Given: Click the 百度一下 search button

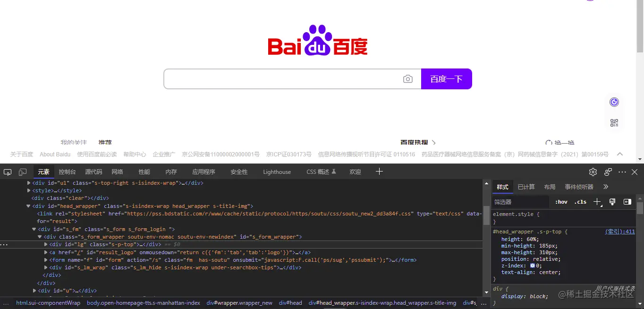Looking at the screenshot, I should pyautogui.click(x=447, y=79).
